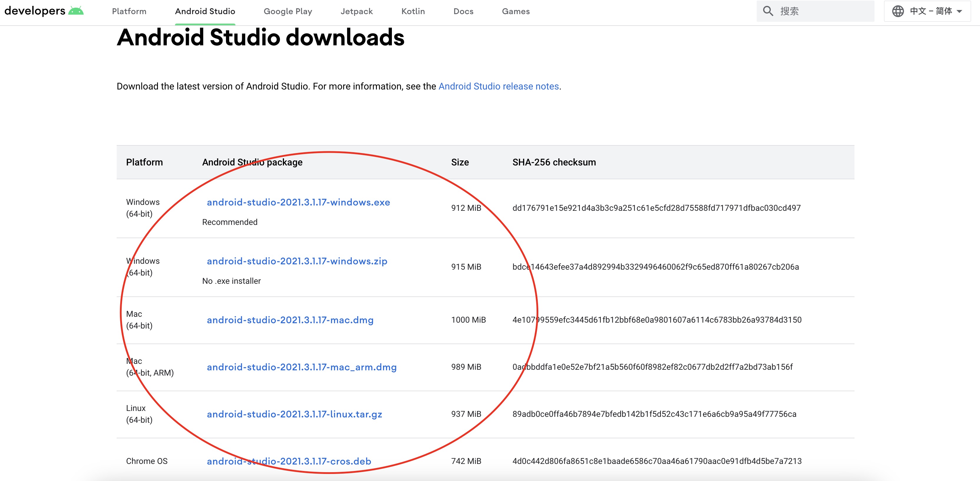Download android-studio-2021.3.1.17-mac_arm.dmg
980x481 pixels.
[x=301, y=367]
